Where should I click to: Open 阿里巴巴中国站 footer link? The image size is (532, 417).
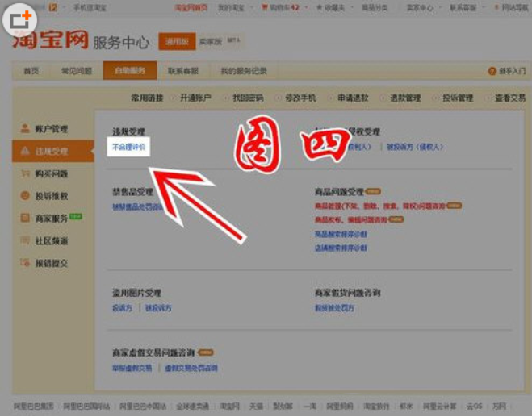tap(143, 406)
